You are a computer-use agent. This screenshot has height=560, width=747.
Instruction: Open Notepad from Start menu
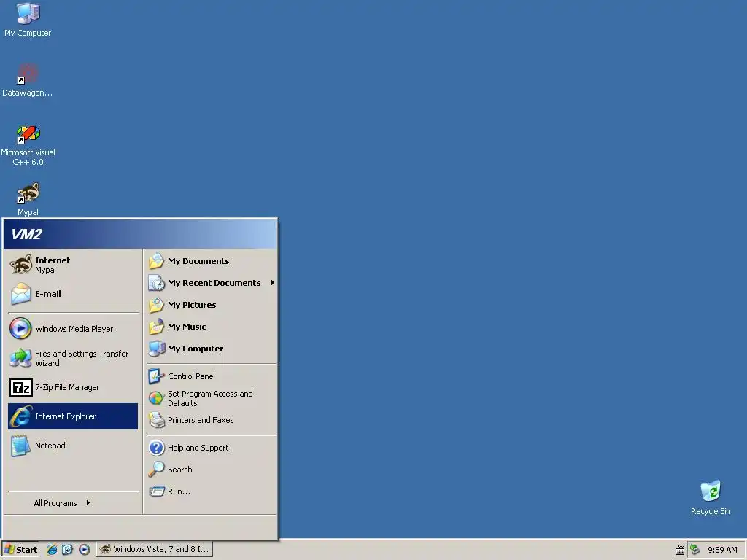pyautogui.click(x=73, y=446)
